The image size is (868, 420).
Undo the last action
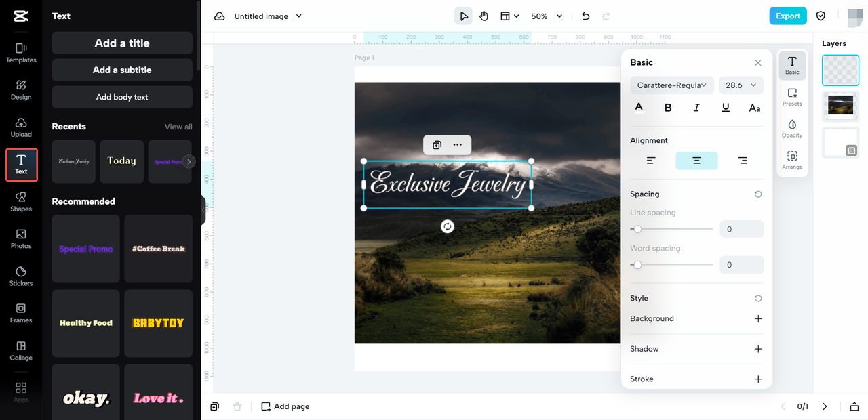coord(586,16)
